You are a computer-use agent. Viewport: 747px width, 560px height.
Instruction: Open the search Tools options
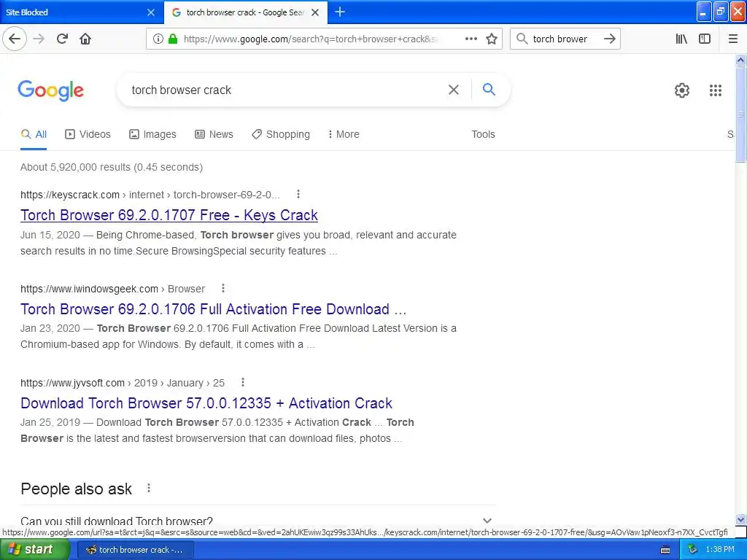tap(483, 134)
